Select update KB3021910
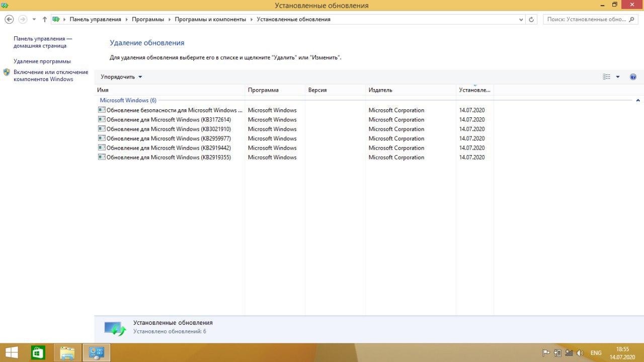The width and height of the screenshot is (644, 362). click(294, 129)
